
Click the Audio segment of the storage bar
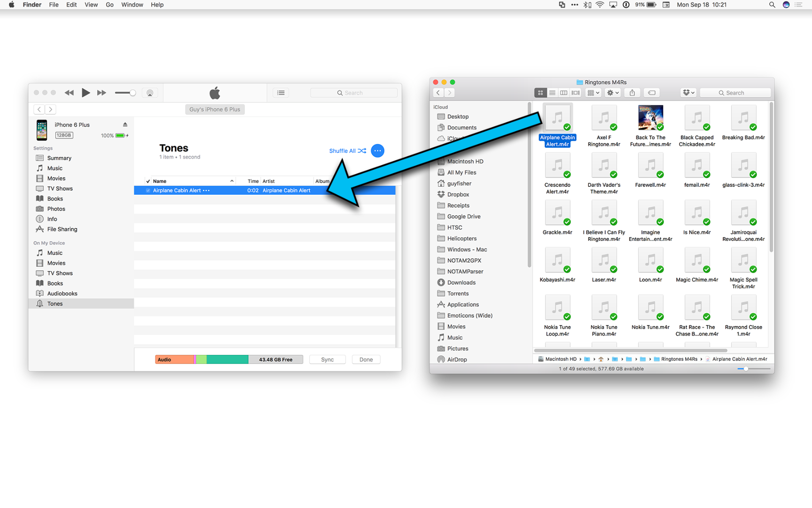174,359
